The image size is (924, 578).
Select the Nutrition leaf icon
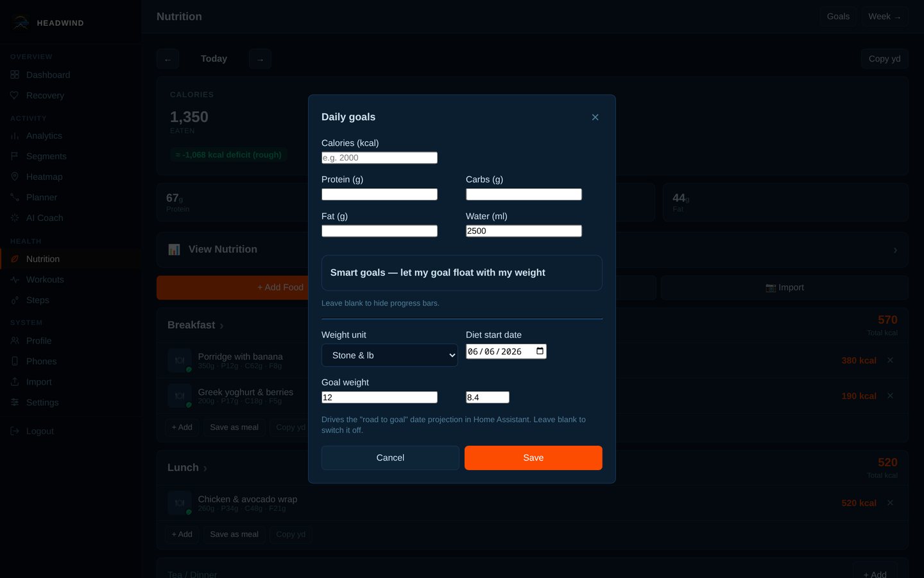pos(15,259)
